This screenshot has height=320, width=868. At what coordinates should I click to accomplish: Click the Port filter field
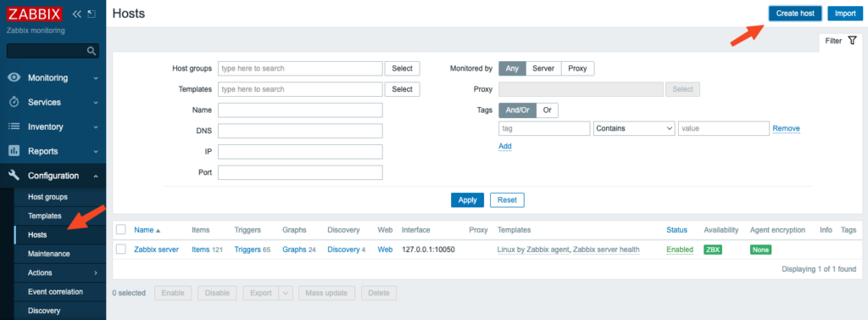click(300, 172)
